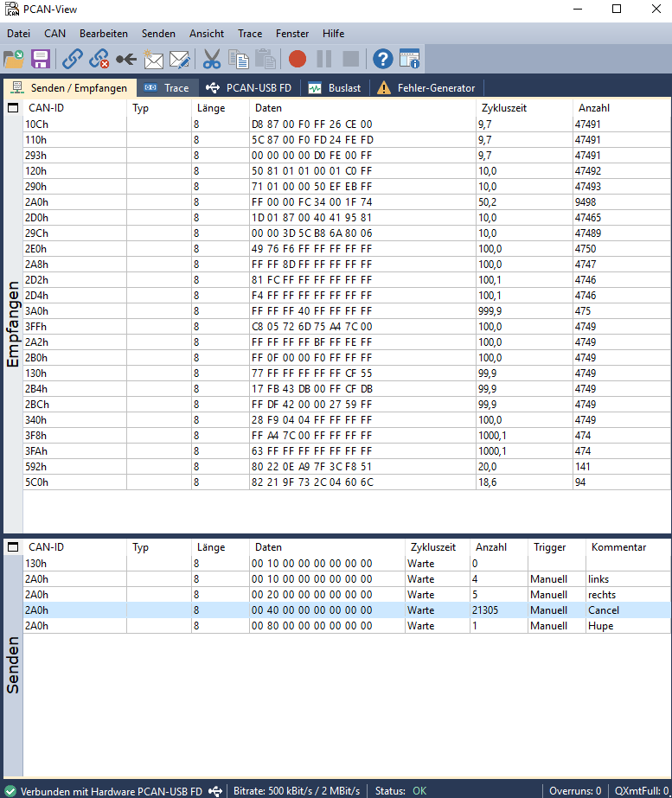Image resolution: width=672 pixels, height=798 pixels.
Task: Click the connect chain-link icon
Action: [x=73, y=59]
